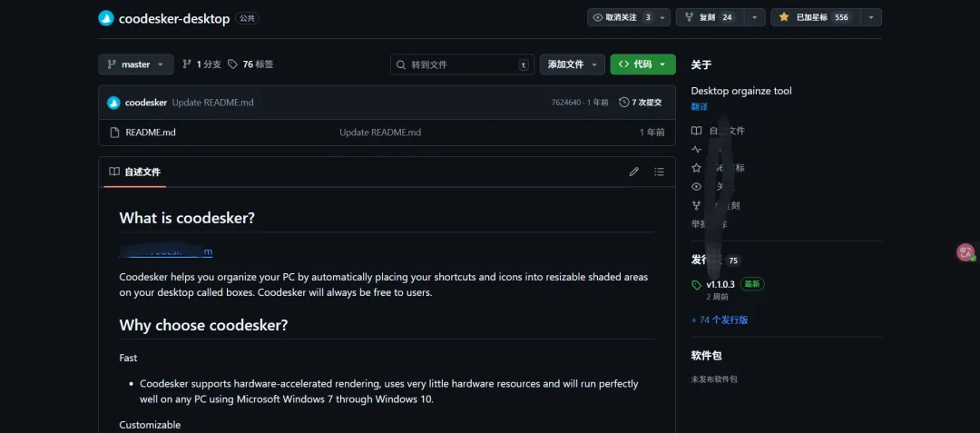
Task: Open the green 代码 code dropdown
Action: tap(642, 64)
